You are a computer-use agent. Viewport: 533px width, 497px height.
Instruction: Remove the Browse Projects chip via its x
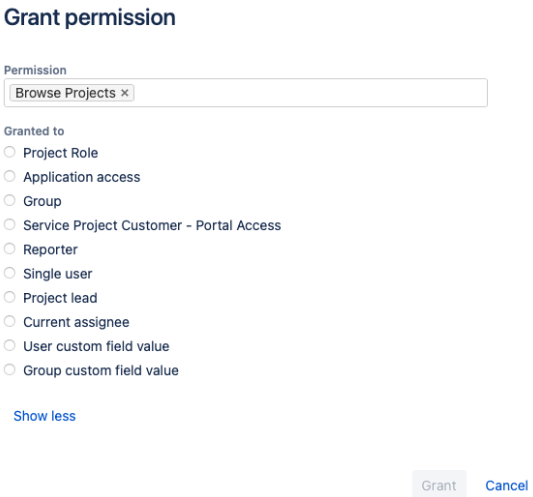tap(125, 93)
